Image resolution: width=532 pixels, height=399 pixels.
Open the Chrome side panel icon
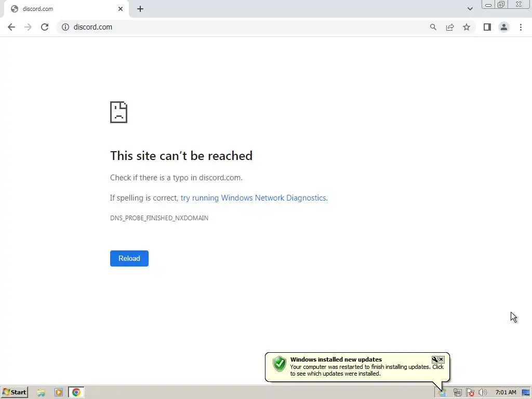pos(487,27)
